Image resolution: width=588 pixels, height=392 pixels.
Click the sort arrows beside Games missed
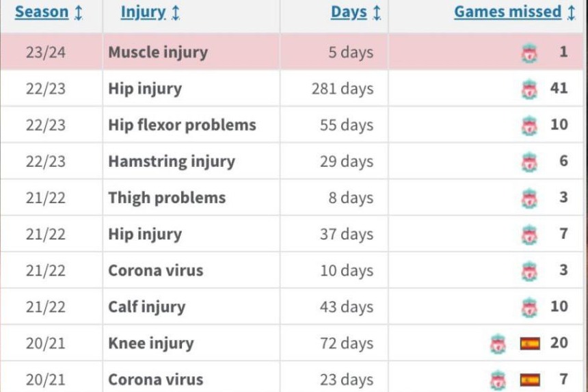pos(571,12)
